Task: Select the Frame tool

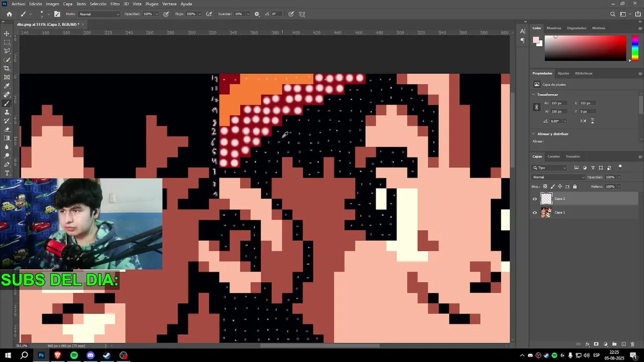Action: 7,77
